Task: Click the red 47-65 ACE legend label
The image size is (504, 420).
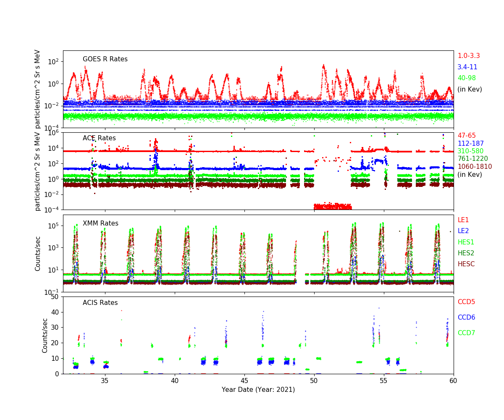Action: click(x=466, y=136)
